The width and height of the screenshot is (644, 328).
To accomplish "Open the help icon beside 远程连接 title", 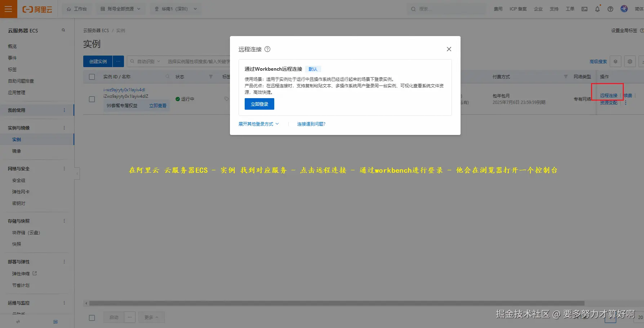I will 267,49.
